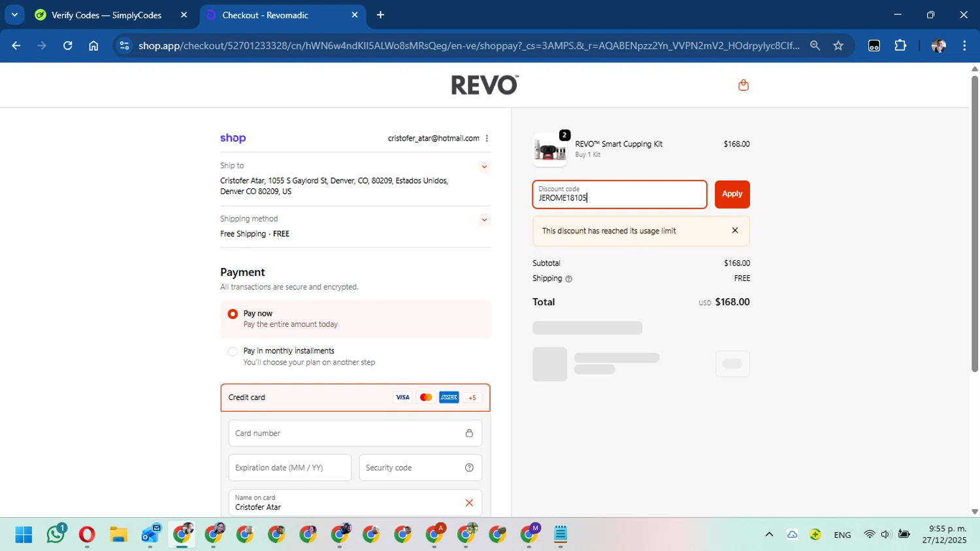Click the page vertical scrollbar

click(974, 224)
